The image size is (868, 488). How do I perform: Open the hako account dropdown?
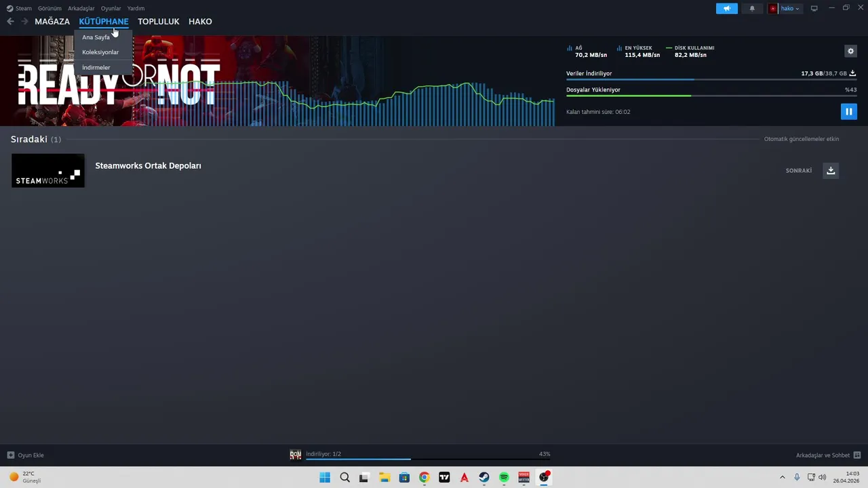coord(790,8)
